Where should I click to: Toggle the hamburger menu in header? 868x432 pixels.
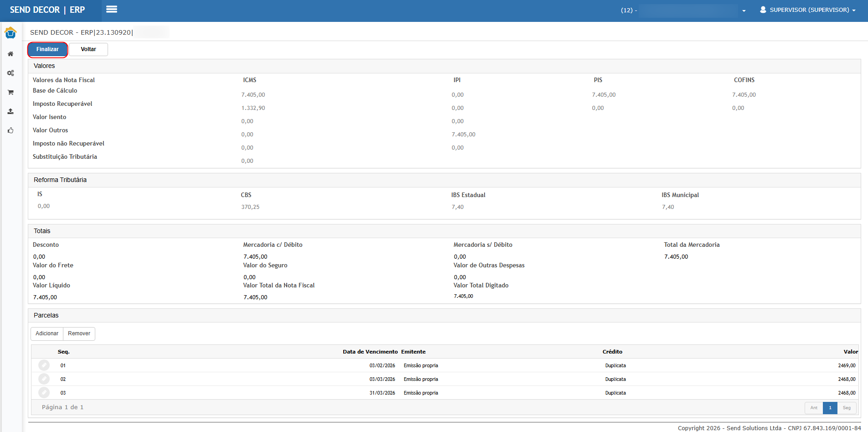112,10
